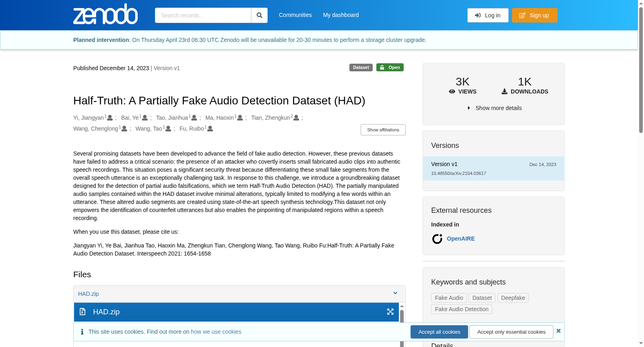Select Version v1 entry

point(493,168)
